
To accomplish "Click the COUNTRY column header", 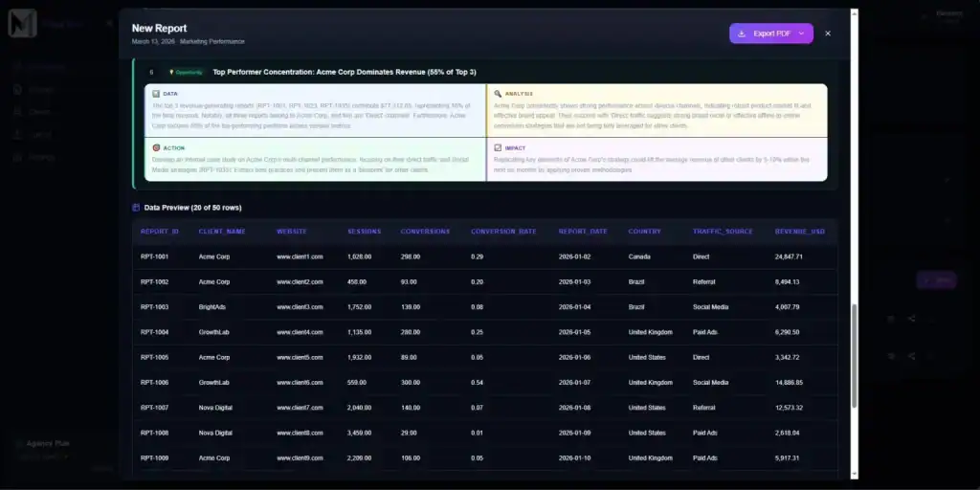I will [x=644, y=232].
